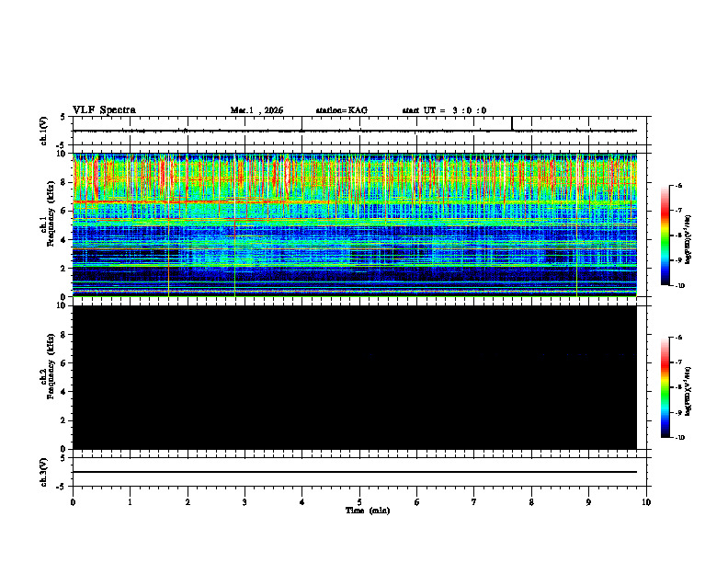Click time axis tick label "10" at bottom right
728x563 pixels.
click(646, 502)
